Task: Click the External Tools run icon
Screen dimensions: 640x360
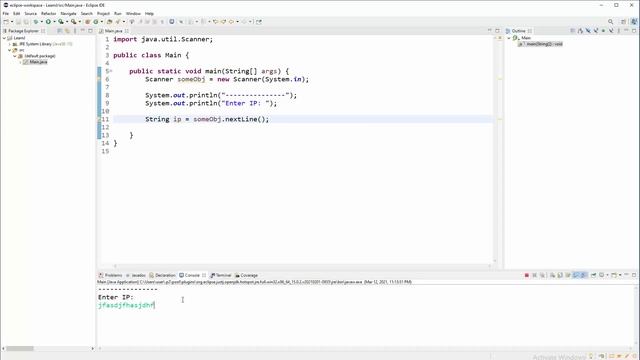Action: 73,22
